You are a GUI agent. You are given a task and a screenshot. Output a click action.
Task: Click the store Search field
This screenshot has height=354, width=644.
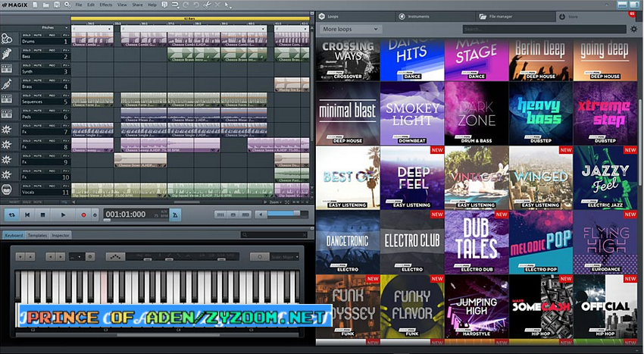click(544, 30)
